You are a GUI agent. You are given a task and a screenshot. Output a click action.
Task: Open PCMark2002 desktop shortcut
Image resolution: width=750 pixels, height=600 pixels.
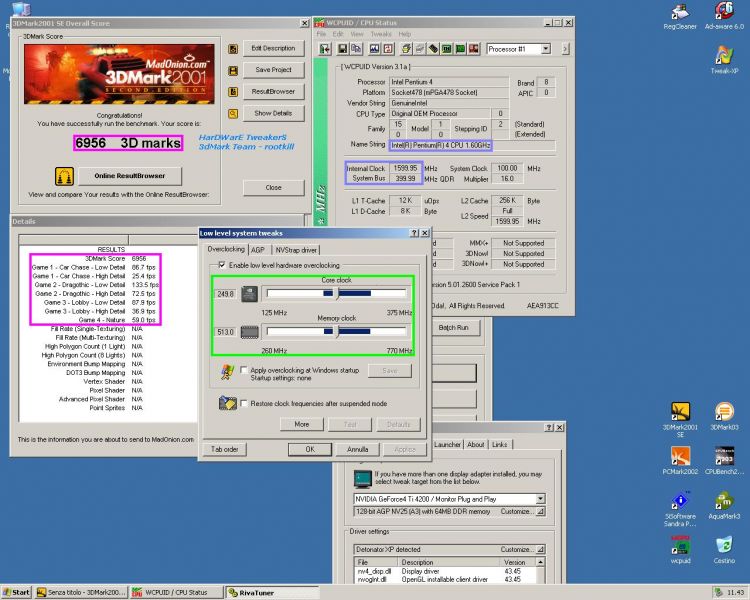coord(680,460)
